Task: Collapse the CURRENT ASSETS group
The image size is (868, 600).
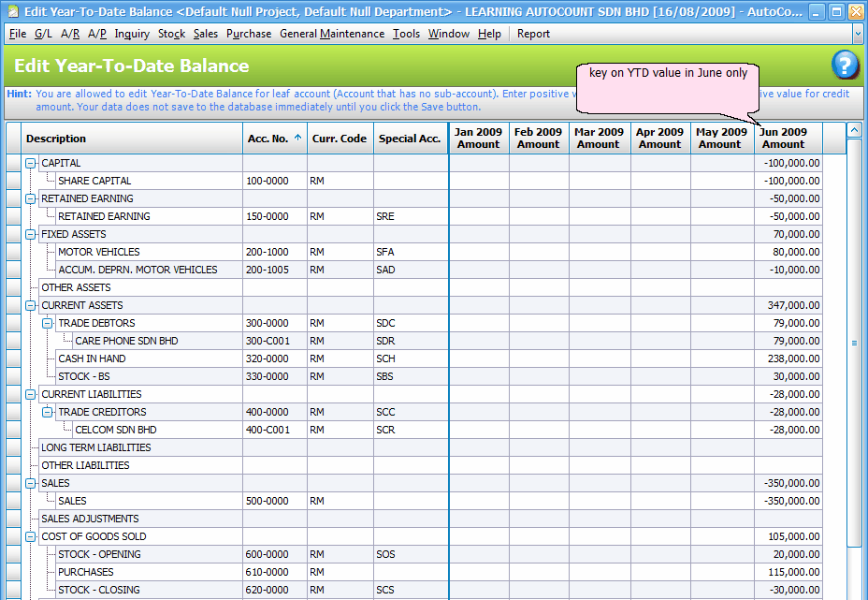Action: tap(31, 305)
